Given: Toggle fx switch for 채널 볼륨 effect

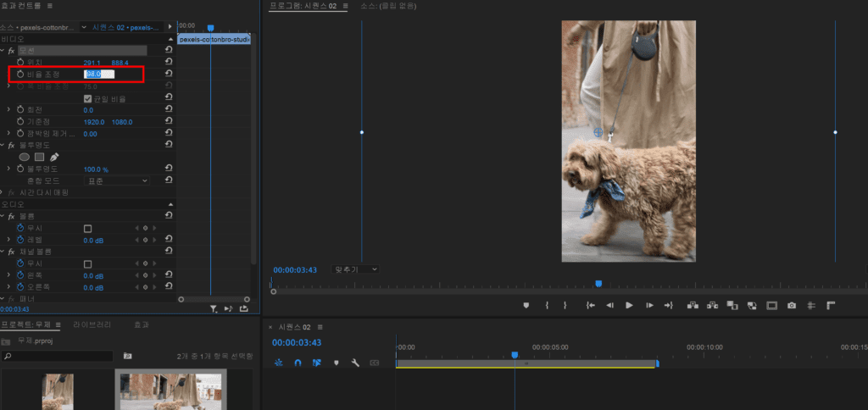Looking at the screenshot, I should (x=11, y=252).
